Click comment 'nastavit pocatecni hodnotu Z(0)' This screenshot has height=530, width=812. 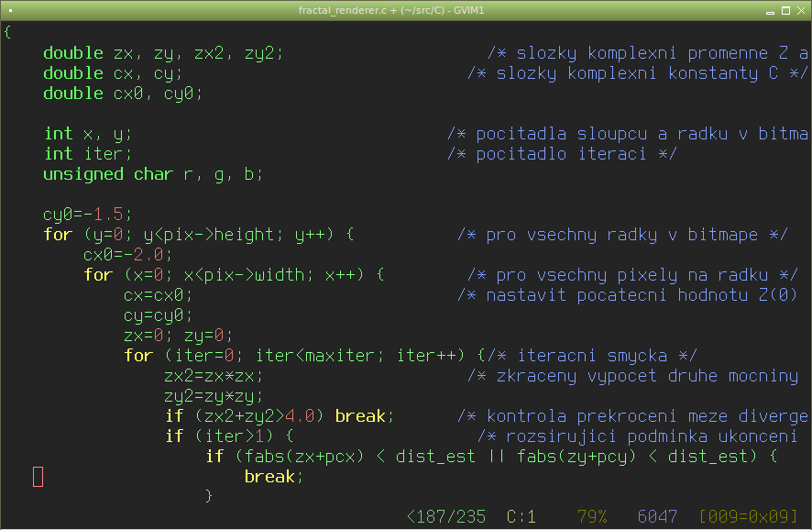click(642, 295)
